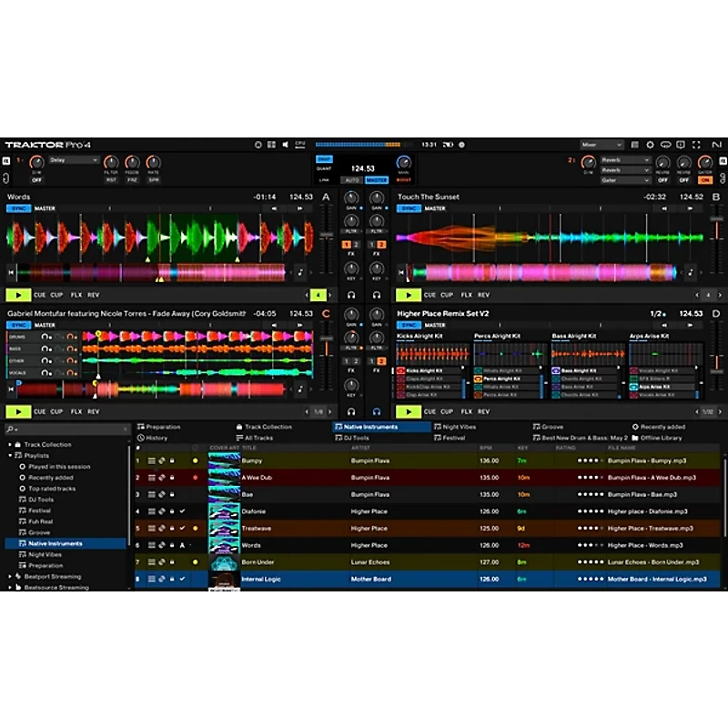Viewport: 728px width, 728px height.
Task: Enable SNAP mode in the master clock panel
Action: [324, 159]
